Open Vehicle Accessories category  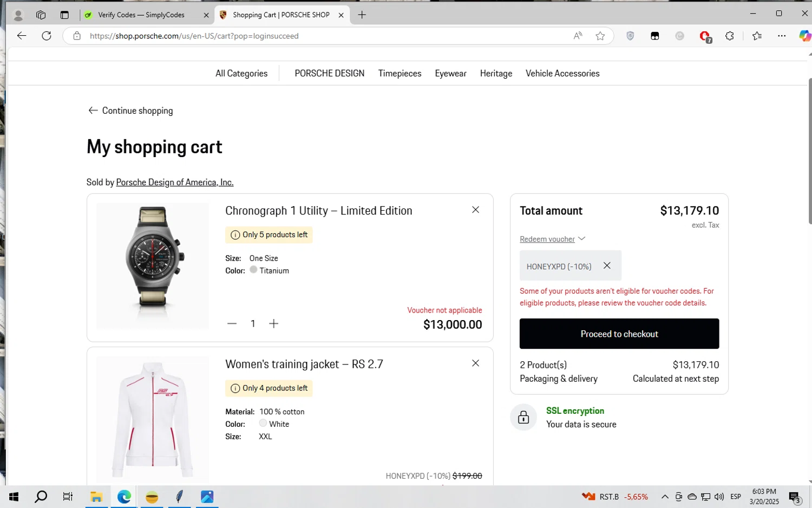pyautogui.click(x=562, y=73)
